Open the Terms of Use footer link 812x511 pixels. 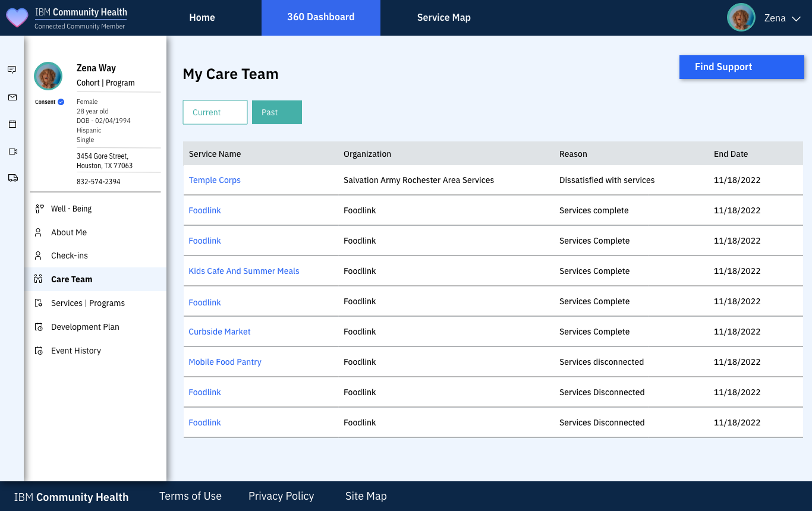190,496
